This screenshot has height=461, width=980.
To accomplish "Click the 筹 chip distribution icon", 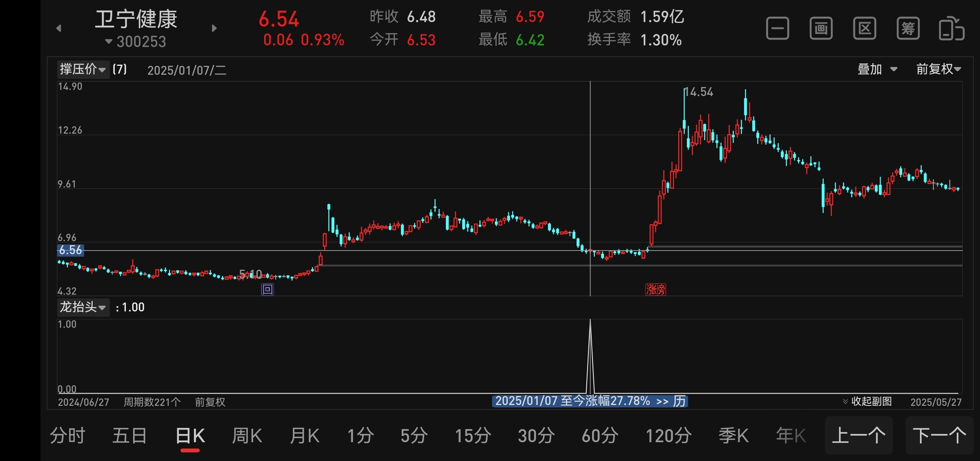I will [x=908, y=29].
